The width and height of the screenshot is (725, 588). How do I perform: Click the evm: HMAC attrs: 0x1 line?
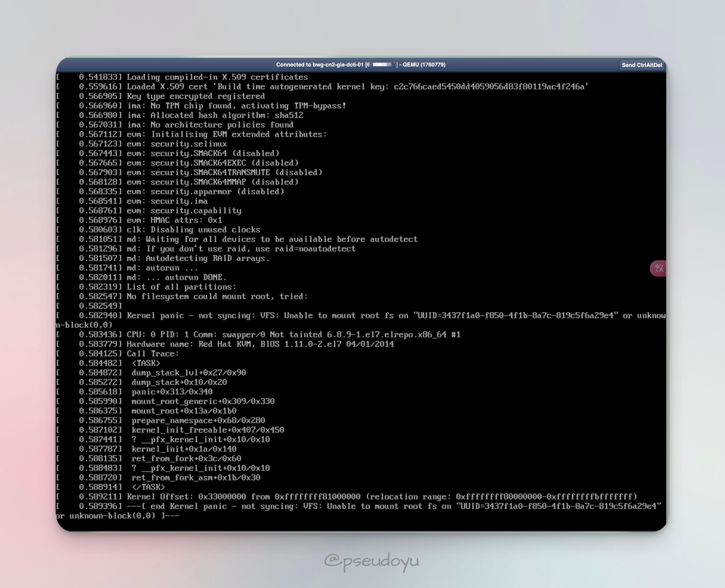pyautogui.click(x=139, y=220)
